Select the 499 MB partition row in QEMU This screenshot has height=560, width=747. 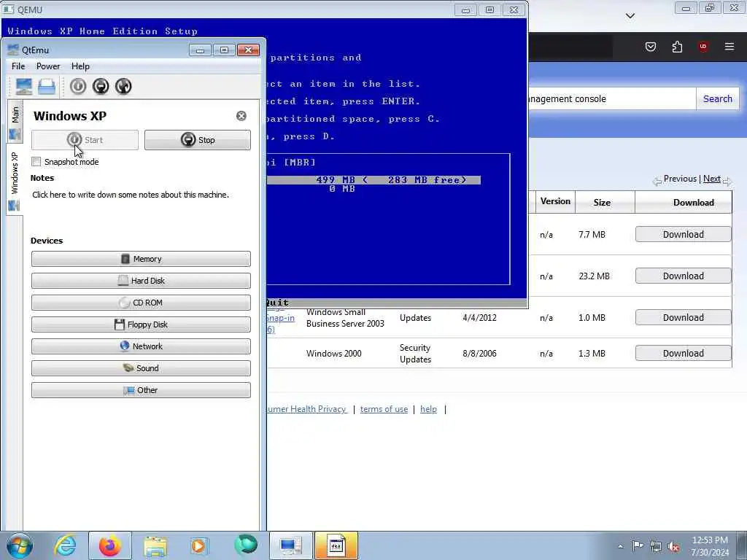click(x=374, y=180)
